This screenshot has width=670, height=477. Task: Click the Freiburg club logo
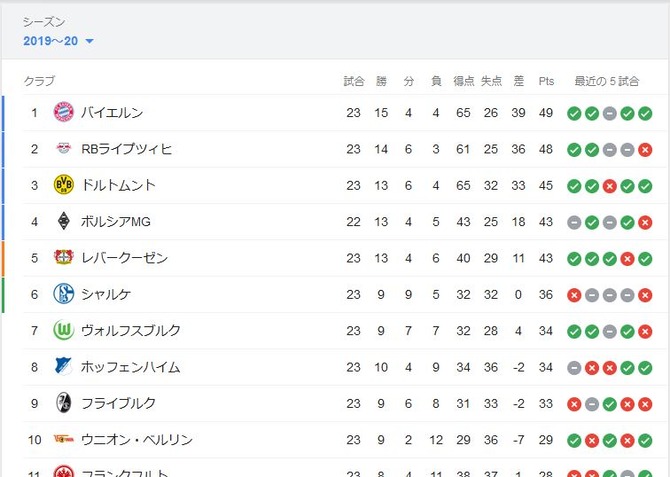click(64, 403)
